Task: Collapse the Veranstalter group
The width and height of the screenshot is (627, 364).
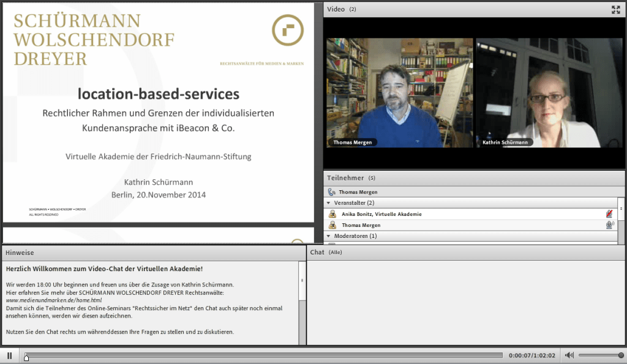Action: [329, 202]
